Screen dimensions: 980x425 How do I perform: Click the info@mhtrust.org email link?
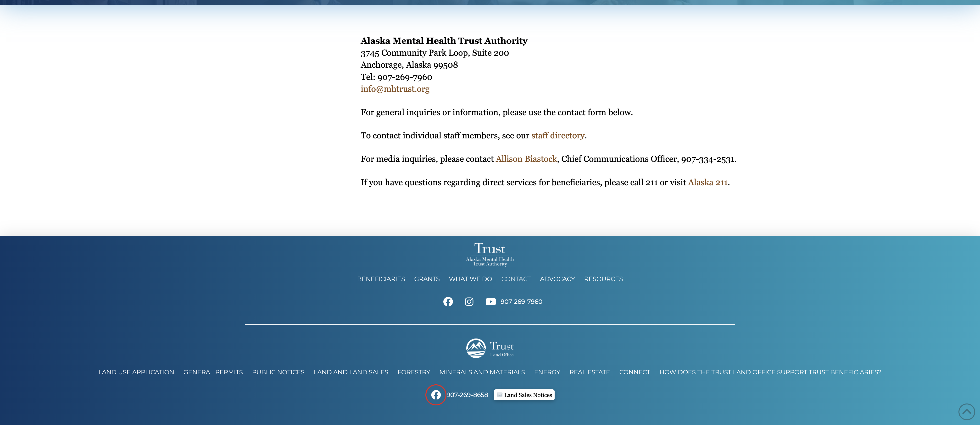pyautogui.click(x=395, y=89)
